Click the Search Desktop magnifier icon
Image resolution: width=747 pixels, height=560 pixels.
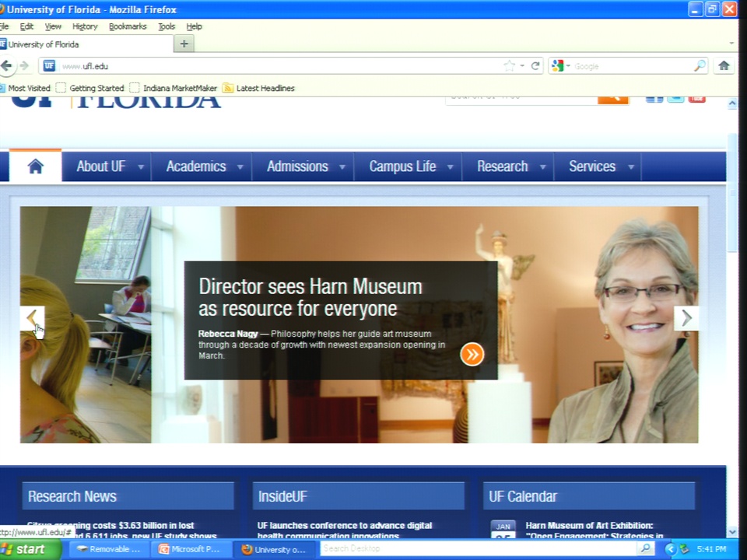tap(646, 548)
